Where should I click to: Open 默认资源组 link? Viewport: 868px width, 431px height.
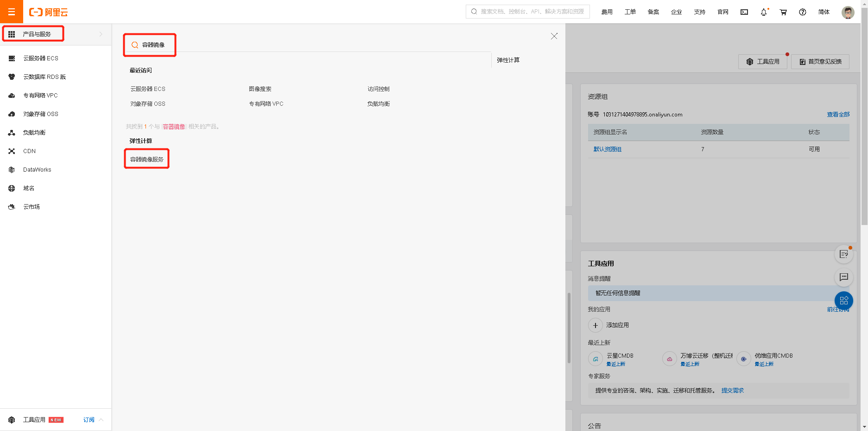point(608,149)
